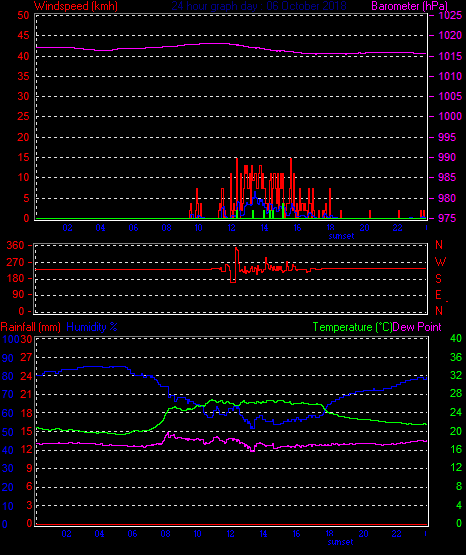Click the green 16 temperature axis value

pos(456,450)
